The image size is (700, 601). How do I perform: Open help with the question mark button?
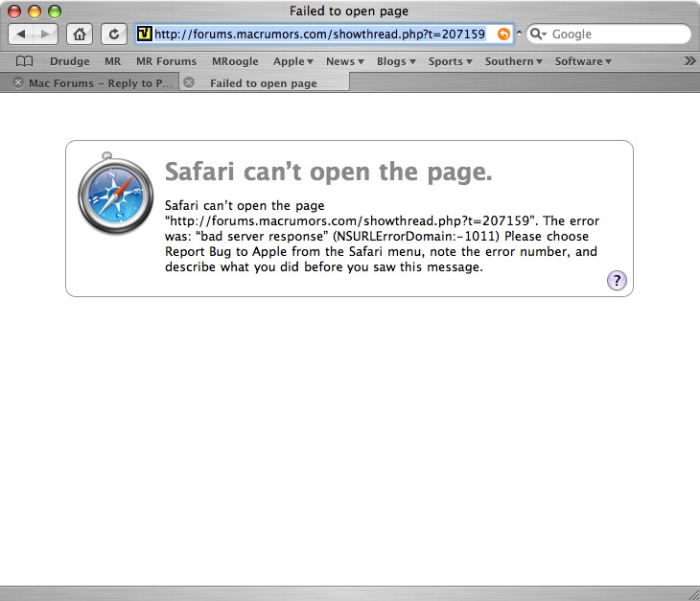(617, 280)
